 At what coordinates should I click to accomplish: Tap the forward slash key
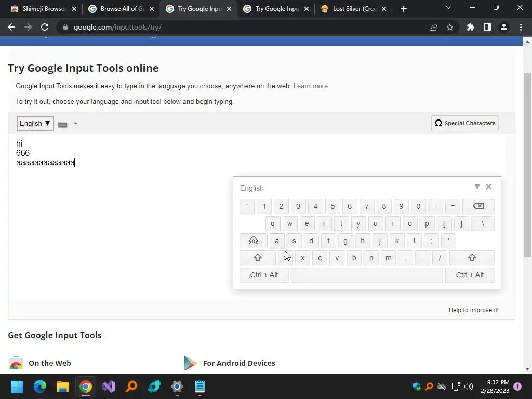[440, 258]
